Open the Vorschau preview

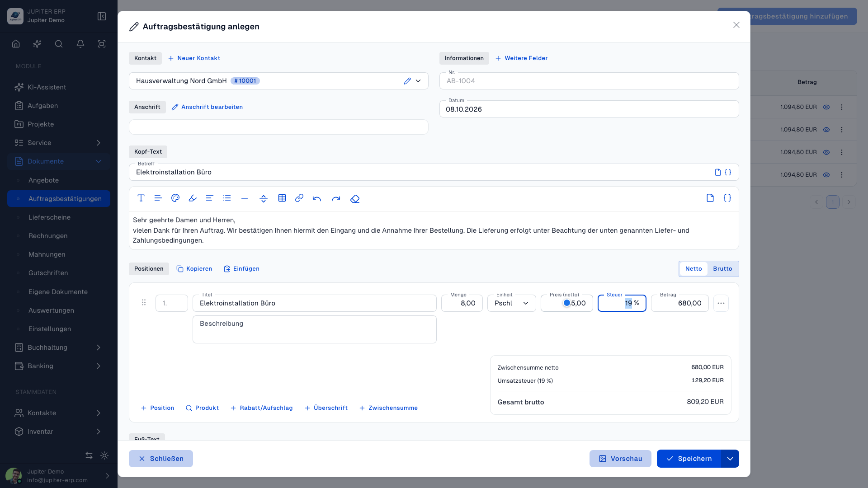[620, 459]
